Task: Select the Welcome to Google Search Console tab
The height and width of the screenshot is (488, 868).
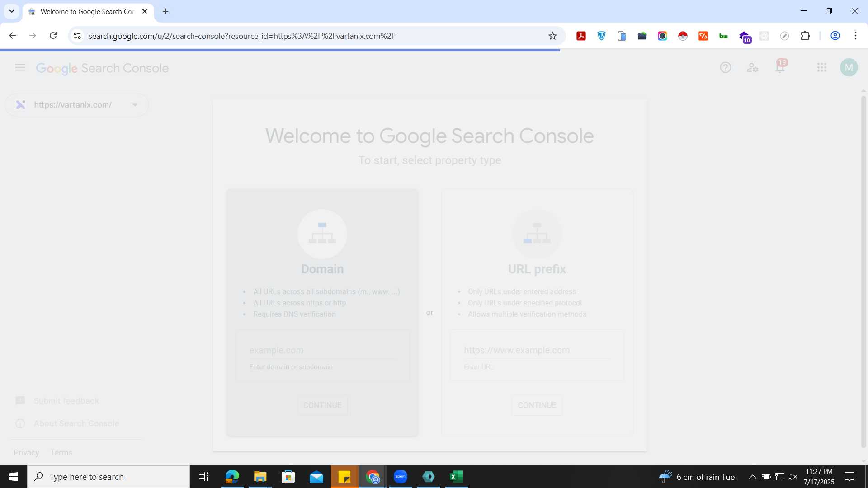Action: (x=88, y=12)
